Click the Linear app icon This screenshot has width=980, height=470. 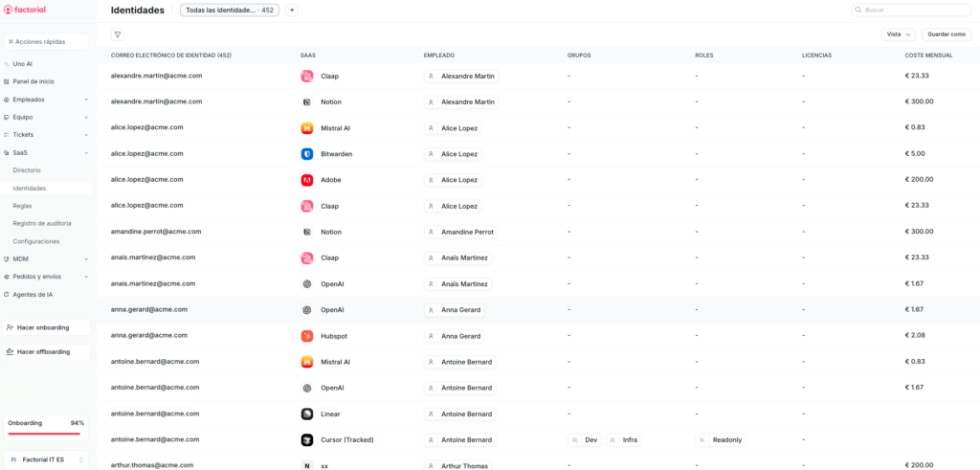[x=307, y=414]
